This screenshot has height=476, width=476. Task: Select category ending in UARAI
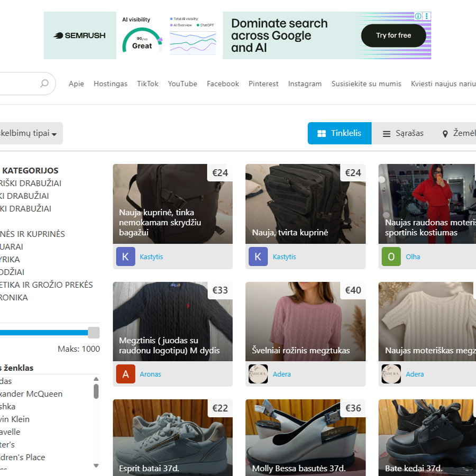pyautogui.click(x=12, y=247)
